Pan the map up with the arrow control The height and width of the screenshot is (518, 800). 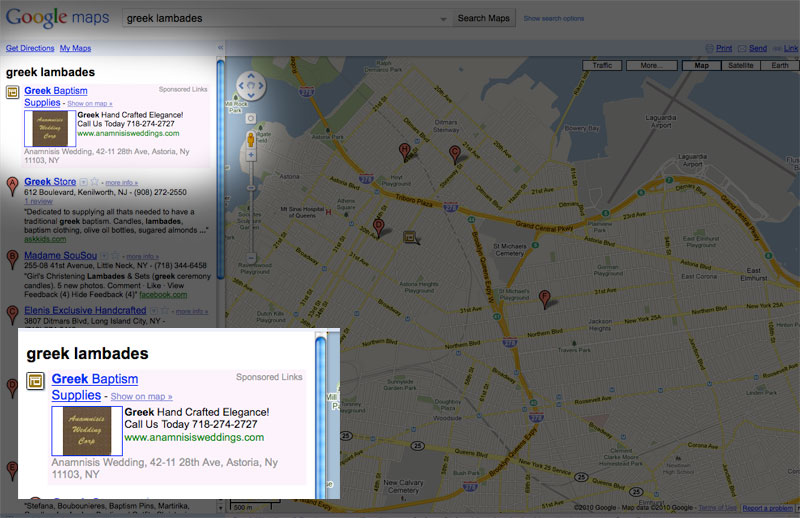[251, 76]
